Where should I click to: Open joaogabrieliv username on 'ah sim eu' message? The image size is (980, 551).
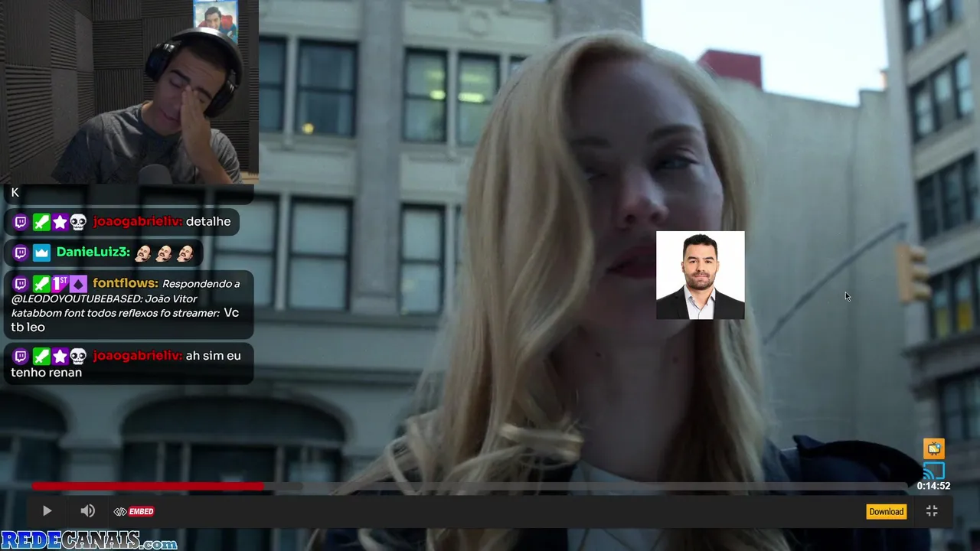tap(138, 356)
